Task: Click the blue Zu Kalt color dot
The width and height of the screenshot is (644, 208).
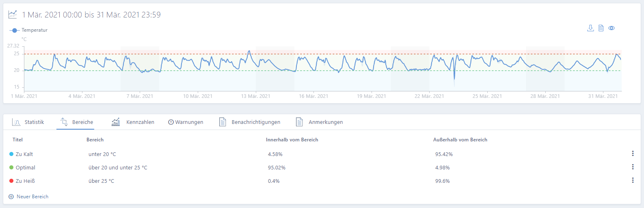Action: point(11,154)
